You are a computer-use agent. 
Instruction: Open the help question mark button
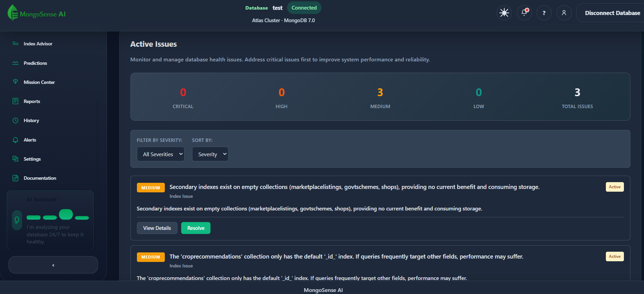[544, 13]
